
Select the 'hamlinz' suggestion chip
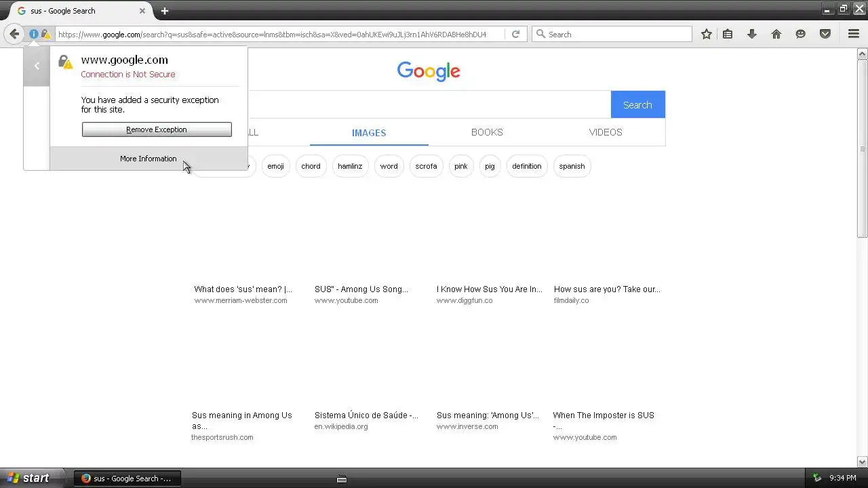click(x=350, y=166)
